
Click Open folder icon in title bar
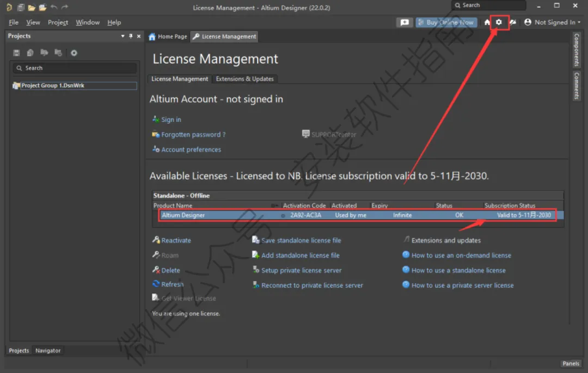32,7
